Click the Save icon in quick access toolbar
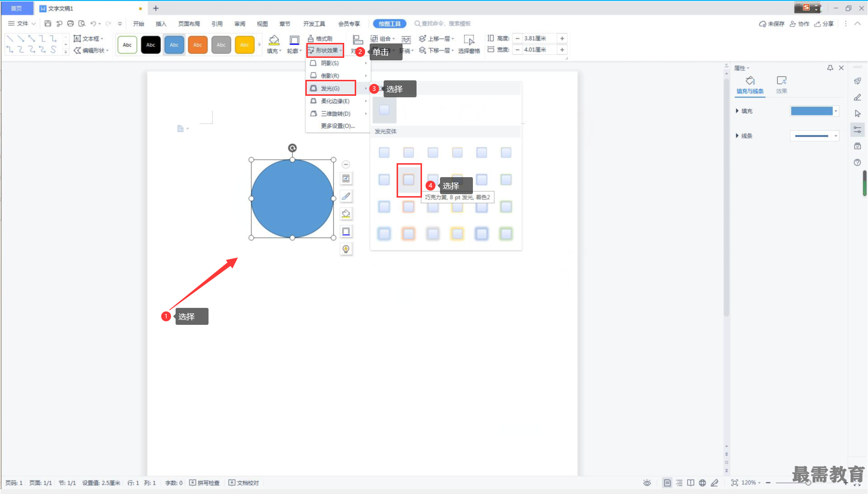Screen dimensions: 868x494 click(48, 23)
